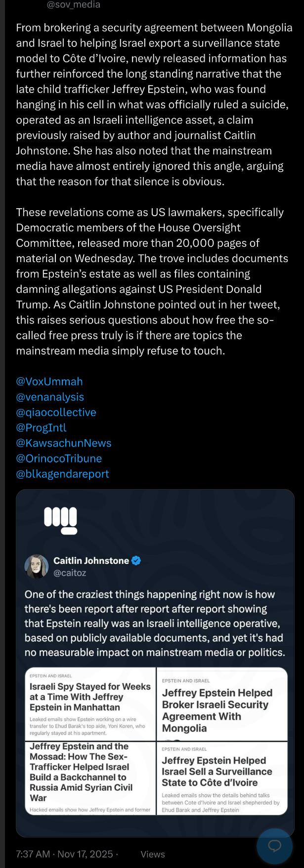Screen dimensions: 304x868
Task: Click the blue verified badge beside Caitlin Johnstone
Action: pyautogui.click(x=136, y=561)
